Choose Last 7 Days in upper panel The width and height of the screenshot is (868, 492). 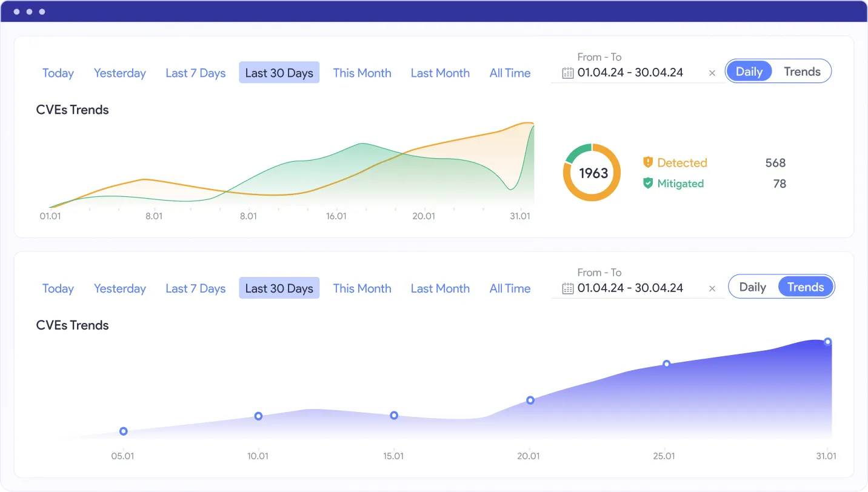[x=196, y=73]
